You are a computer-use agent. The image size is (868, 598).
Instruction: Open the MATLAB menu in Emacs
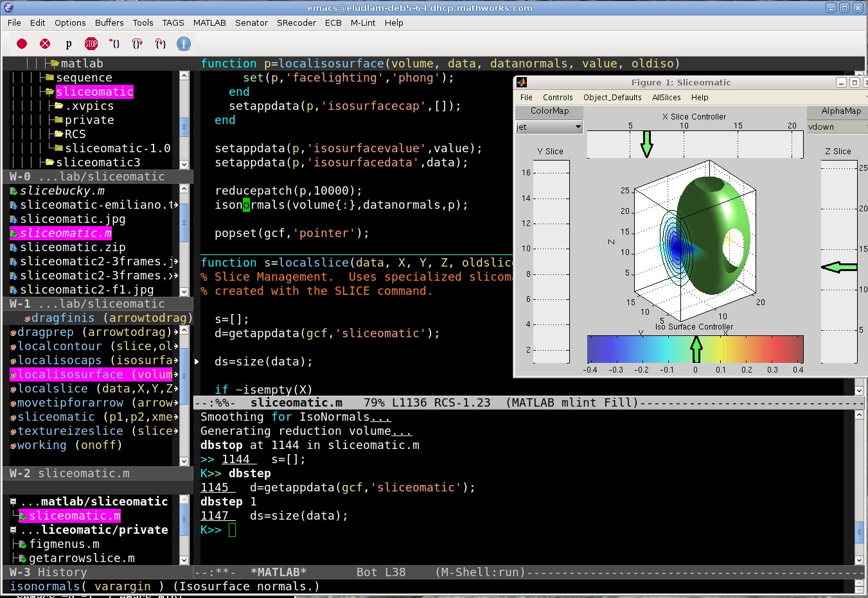point(209,22)
